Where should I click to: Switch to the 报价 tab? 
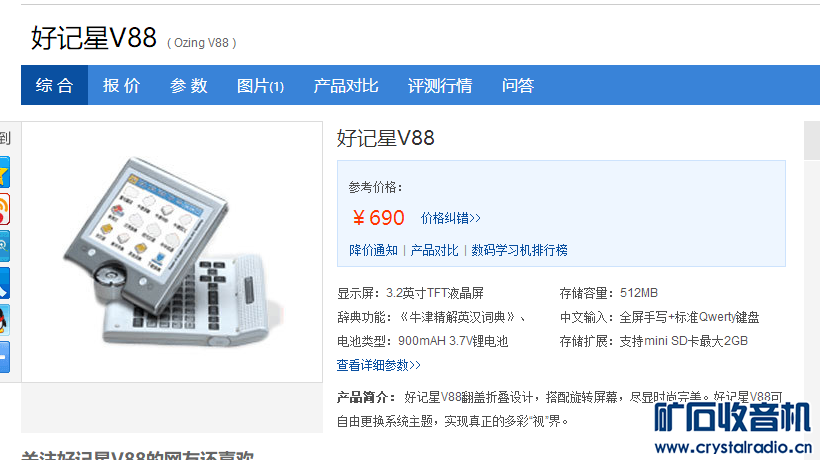(x=121, y=85)
